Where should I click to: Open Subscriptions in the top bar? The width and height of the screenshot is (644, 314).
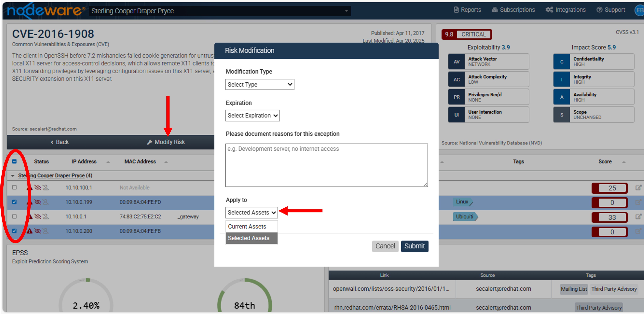[x=513, y=10]
